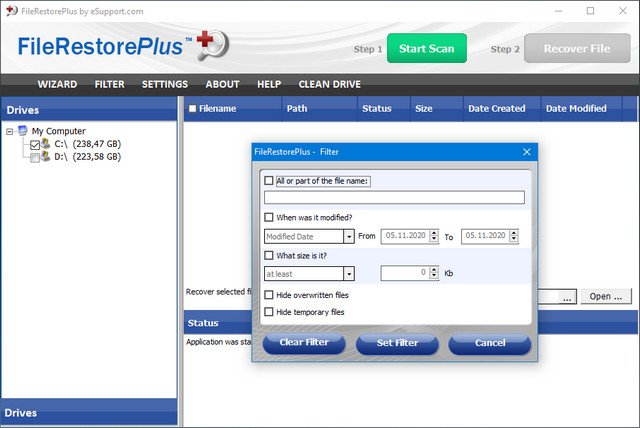This screenshot has height=428, width=640.
Task: Click the My Computer icon in Drives tree
Action: (23, 131)
